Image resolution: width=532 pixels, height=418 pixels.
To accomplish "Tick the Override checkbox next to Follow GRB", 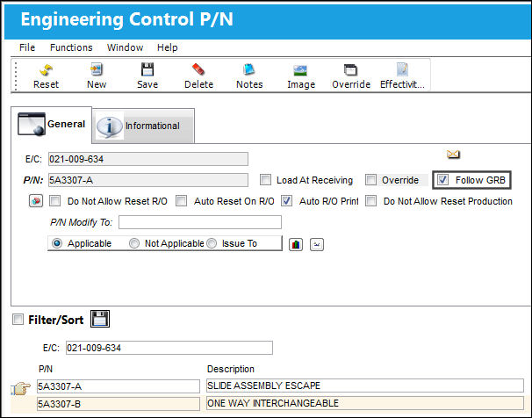I will coord(370,180).
